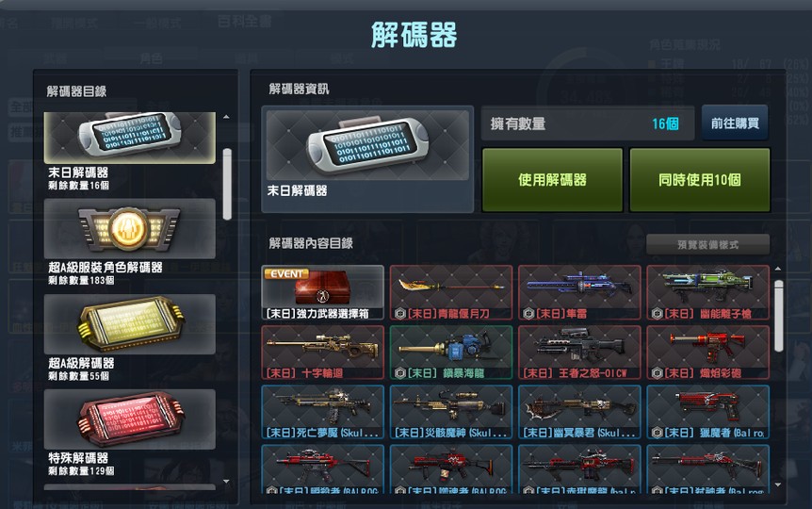Click the 使用解碼器 button
The image size is (812, 509).
click(x=552, y=180)
